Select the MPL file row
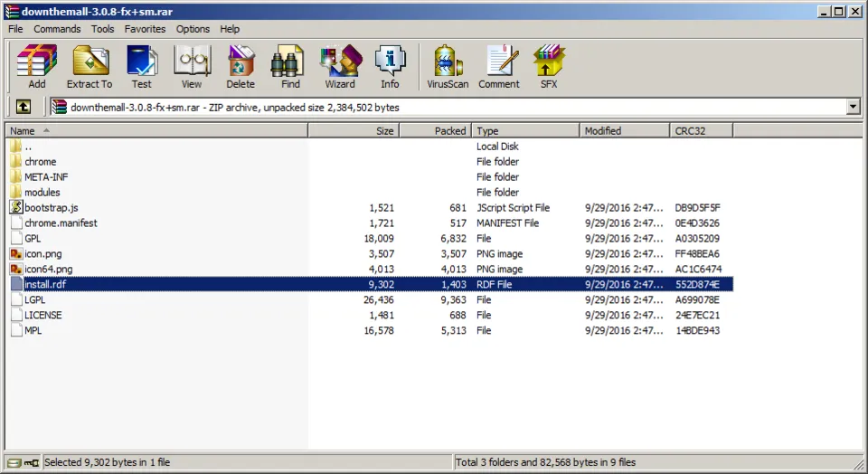This screenshot has height=474, width=868. pyautogui.click(x=369, y=330)
